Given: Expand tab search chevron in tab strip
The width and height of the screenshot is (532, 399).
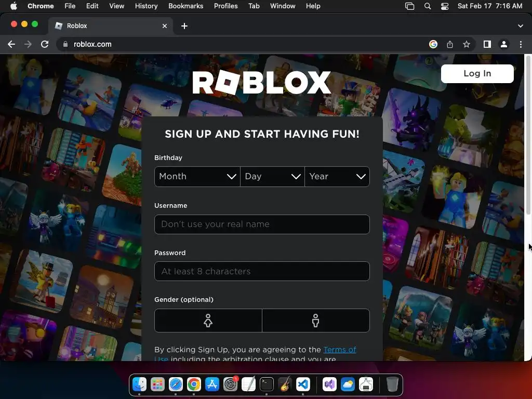Looking at the screenshot, I should (521, 26).
